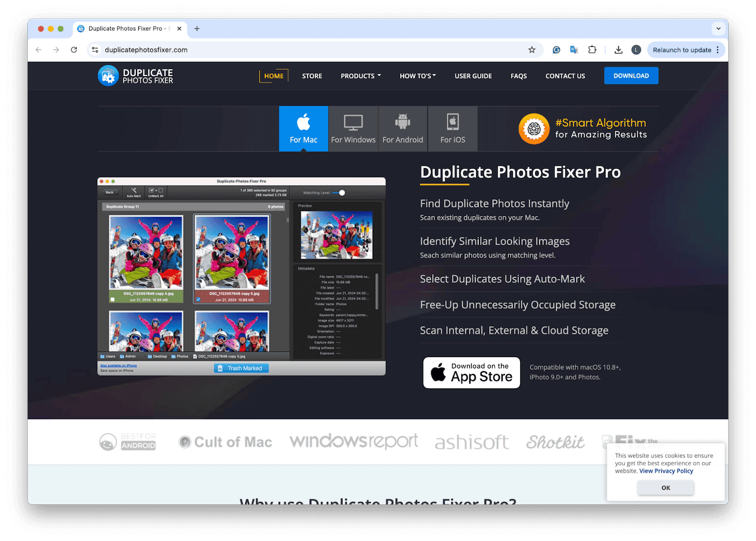Open the browser tab list chevron
Viewport: 756px width, 541px height.
tap(718, 28)
